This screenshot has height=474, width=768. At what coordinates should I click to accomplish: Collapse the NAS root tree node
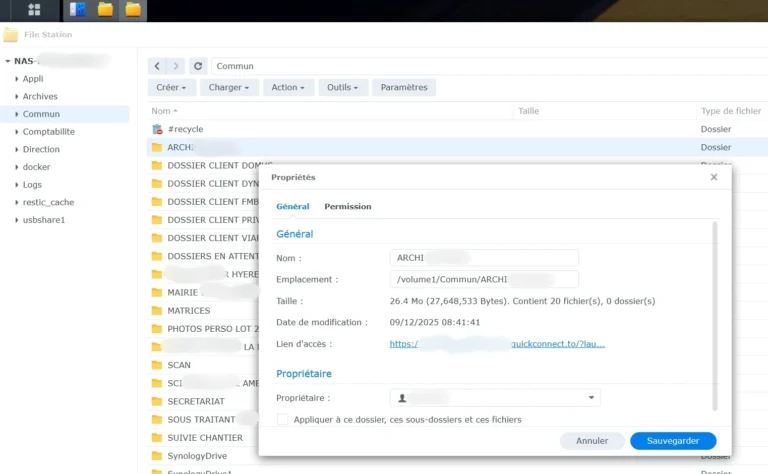tap(8, 61)
